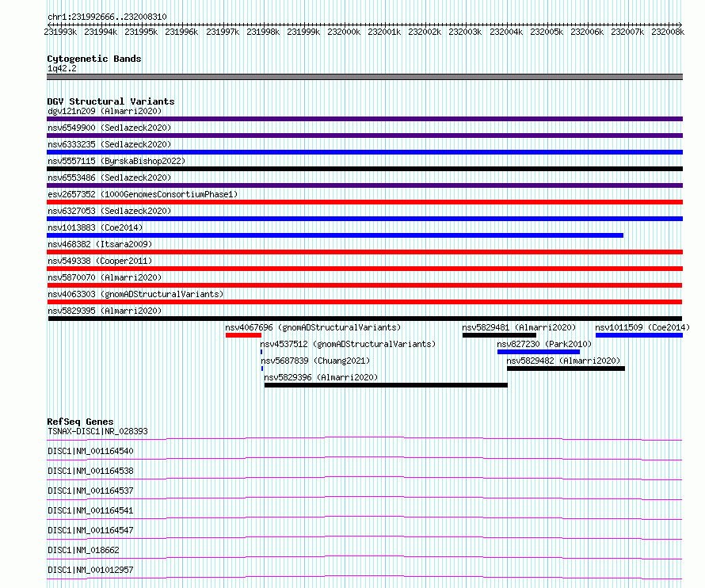705x588 pixels.
Task: Click the 232000k ruler tick
Action: click(x=344, y=32)
